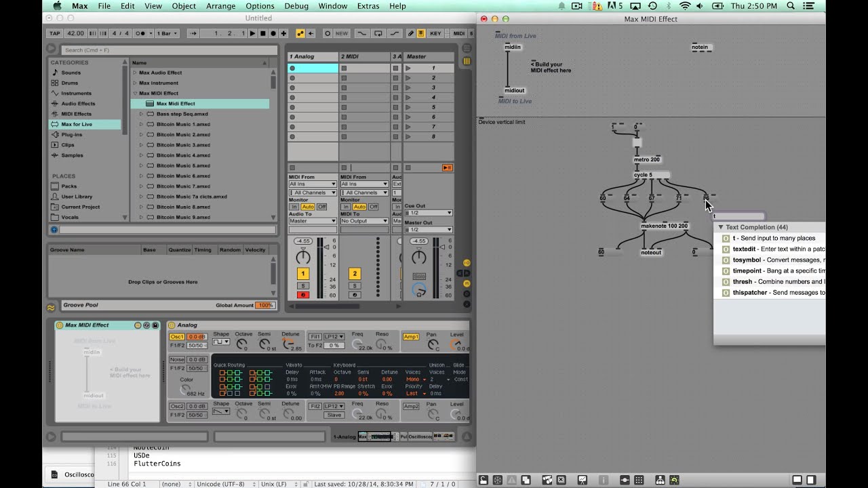
Task: Open Audio To Master dropdown on track 1
Action: point(313,221)
